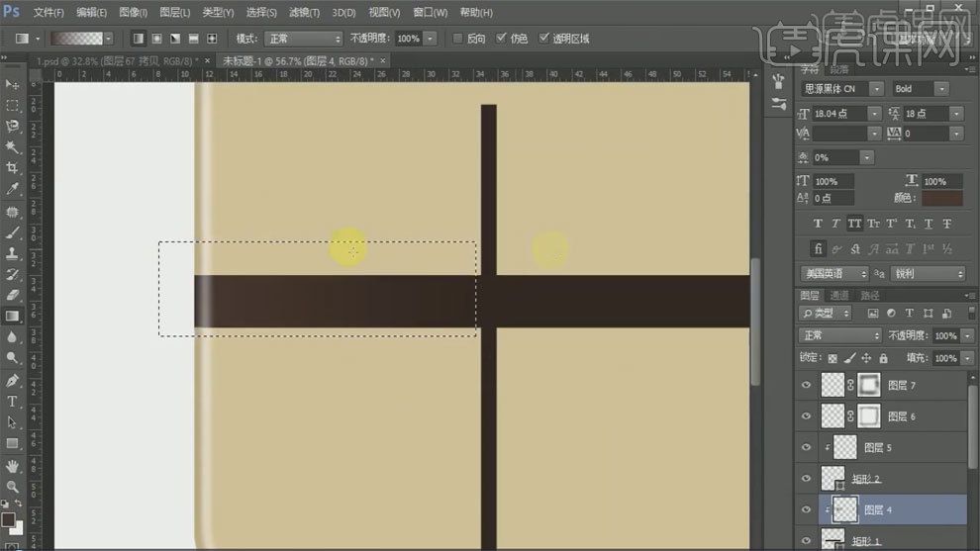
Task: Open the gradient 模式 blend mode dropdown
Action: 302,39
